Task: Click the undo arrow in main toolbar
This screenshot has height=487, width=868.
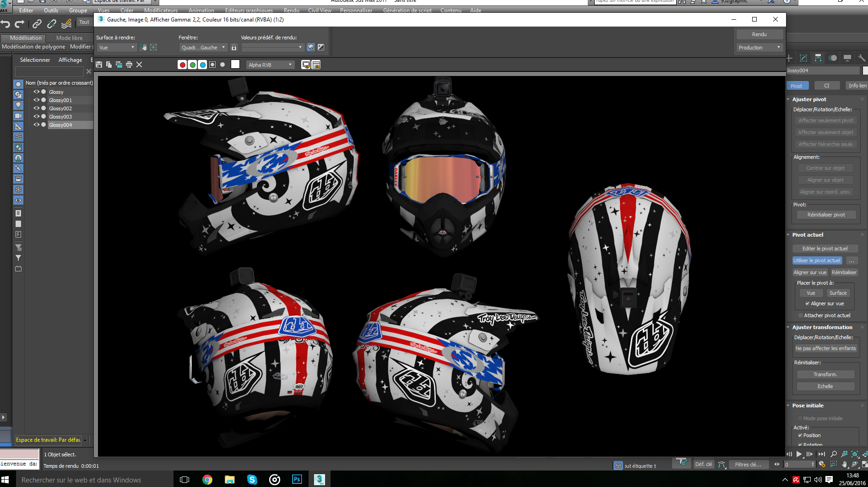Action: coord(5,23)
